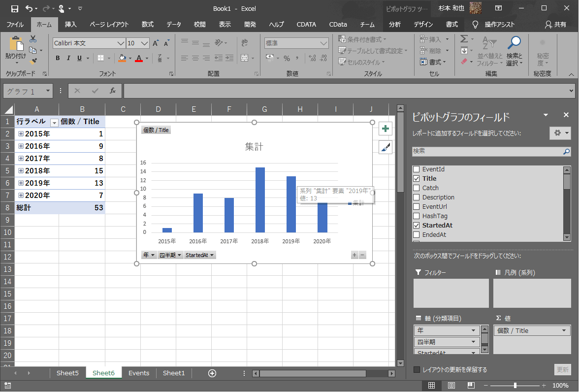Expand the 2018年 row group
The image size is (579, 392).
(21, 171)
